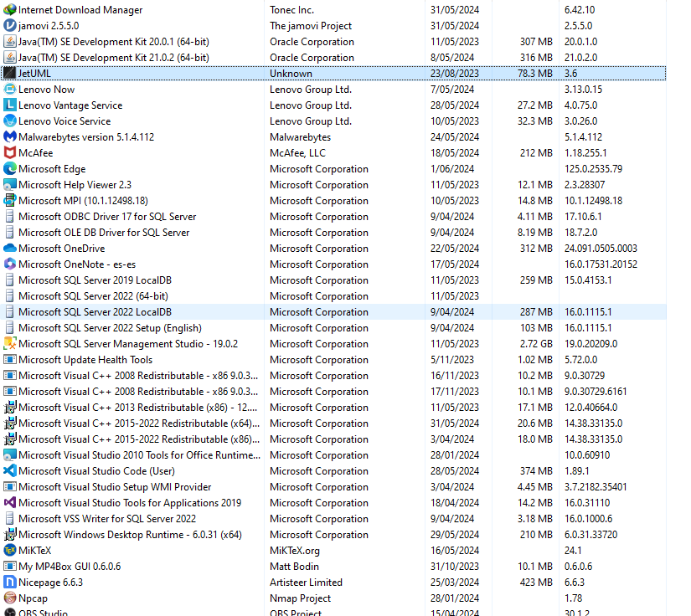Select Microsoft ODBC Driver 17 for SQL Server
The height and width of the screenshot is (616, 691).
107,217
